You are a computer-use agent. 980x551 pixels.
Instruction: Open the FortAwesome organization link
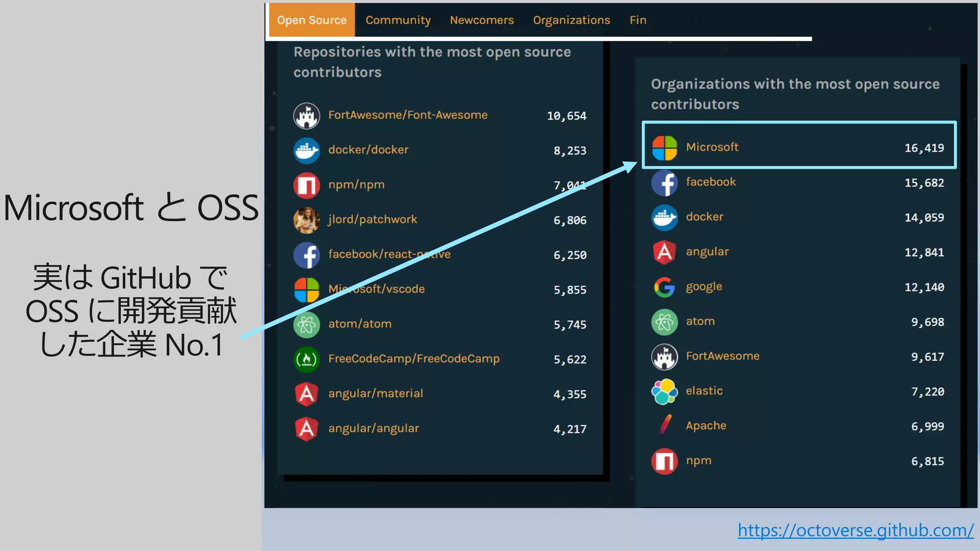[x=723, y=356]
